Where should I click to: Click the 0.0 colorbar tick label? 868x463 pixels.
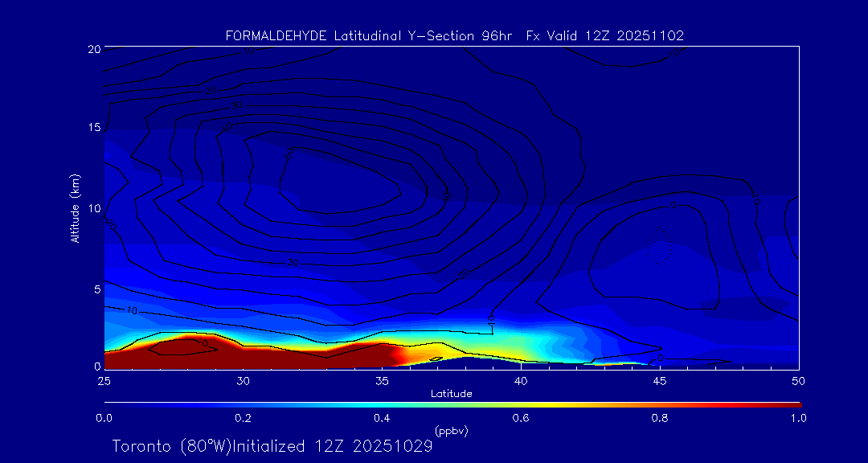[104, 418]
